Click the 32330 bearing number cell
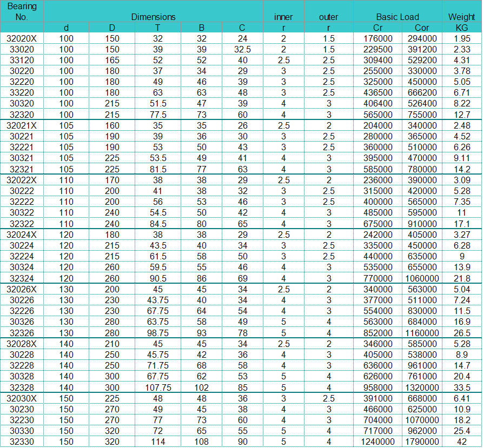 pos(22,442)
